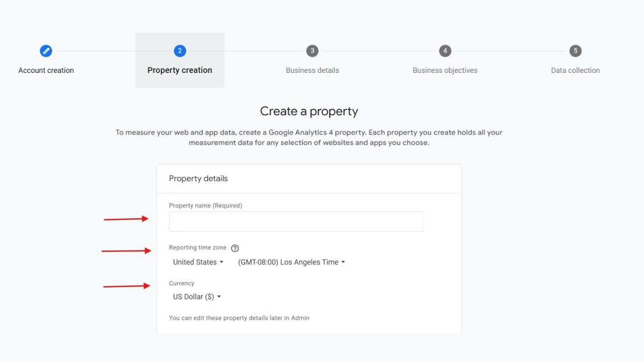Image resolution: width=644 pixels, height=362 pixels.
Task: Open the Los Angeles Time zone dropdown
Action: click(x=291, y=262)
